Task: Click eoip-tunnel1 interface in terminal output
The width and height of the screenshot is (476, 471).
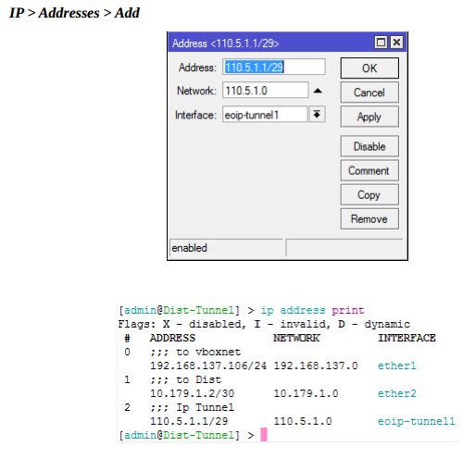Action: (x=417, y=421)
